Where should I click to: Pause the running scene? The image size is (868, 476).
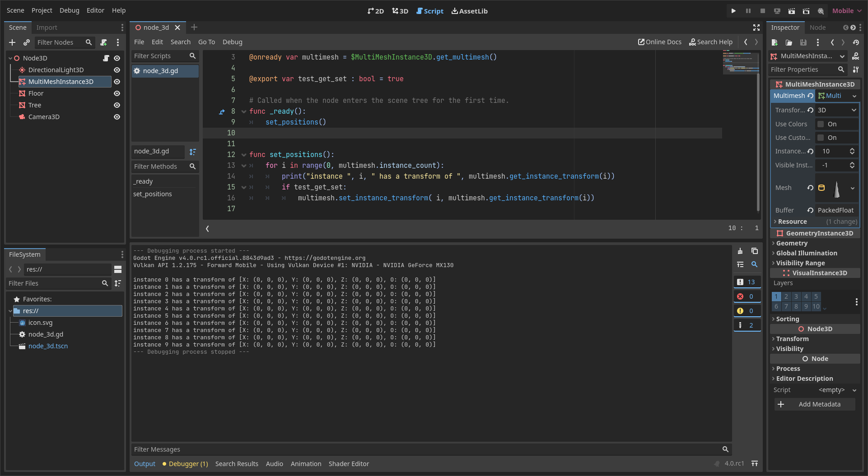(748, 11)
